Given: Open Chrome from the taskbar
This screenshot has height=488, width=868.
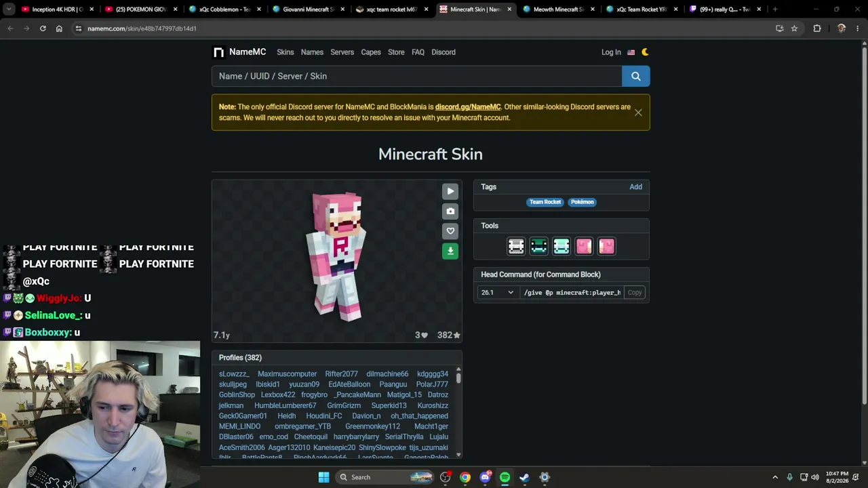Looking at the screenshot, I should click(x=465, y=477).
